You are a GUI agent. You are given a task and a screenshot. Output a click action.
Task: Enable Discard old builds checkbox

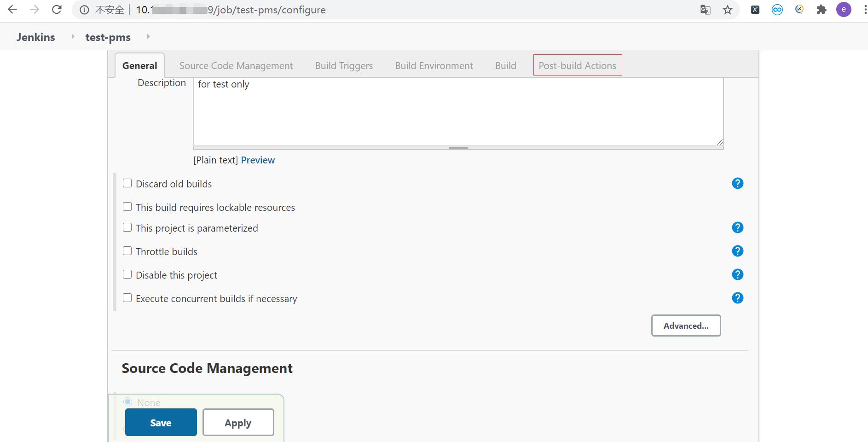[x=127, y=183]
